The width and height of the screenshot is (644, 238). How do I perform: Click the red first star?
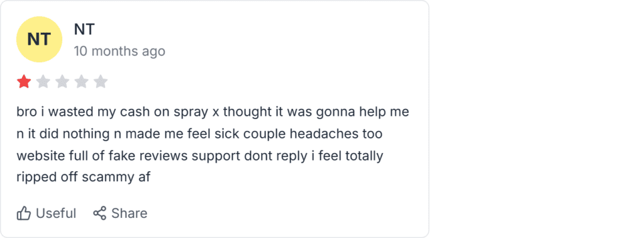click(24, 82)
